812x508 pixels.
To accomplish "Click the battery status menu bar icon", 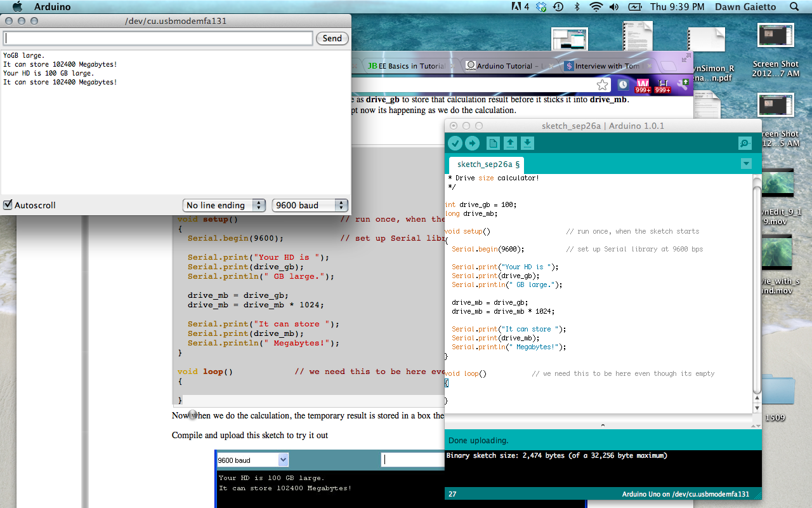I will 634,7.
